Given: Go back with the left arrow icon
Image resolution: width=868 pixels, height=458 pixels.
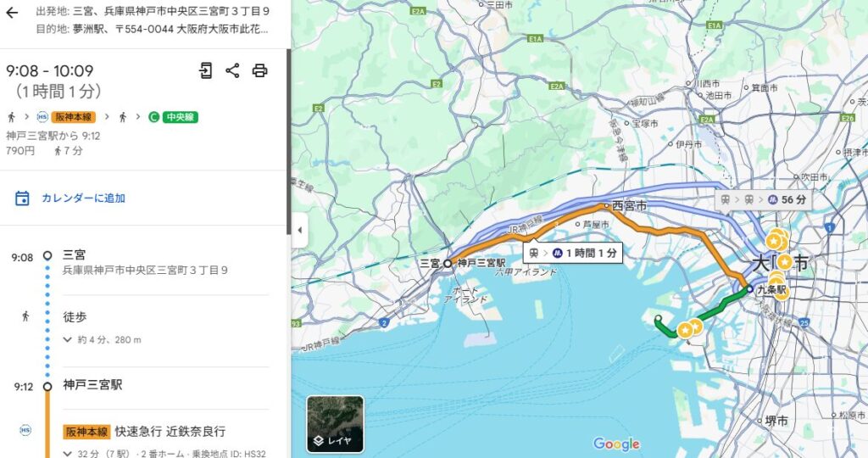Looking at the screenshot, I should [x=12, y=13].
